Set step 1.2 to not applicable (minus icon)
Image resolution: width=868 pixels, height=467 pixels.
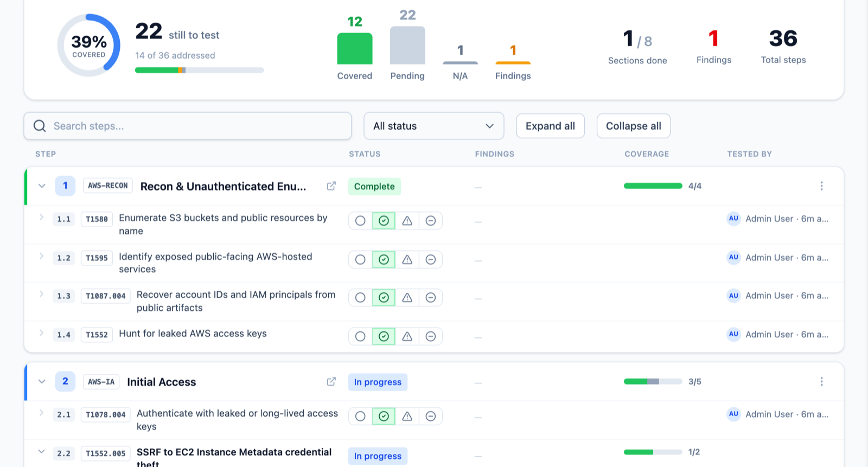[431, 260]
